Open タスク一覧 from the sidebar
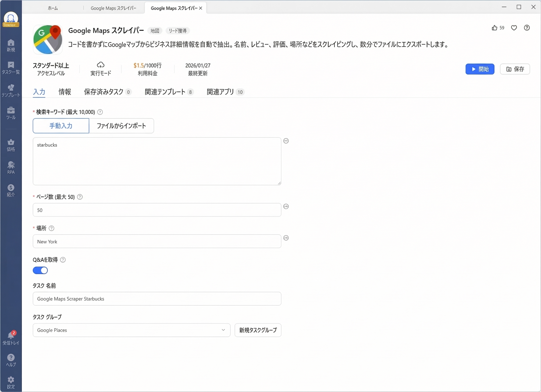Image resolution: width=541 pixels, height=392 pixels. point(11,68)
